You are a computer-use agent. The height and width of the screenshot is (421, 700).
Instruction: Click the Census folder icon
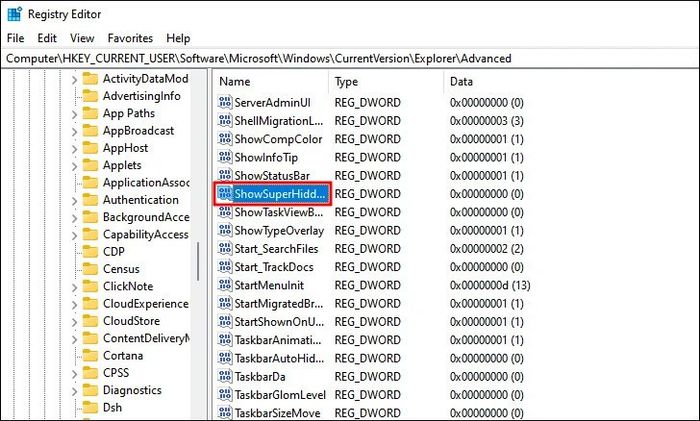(x=90, y=269)
